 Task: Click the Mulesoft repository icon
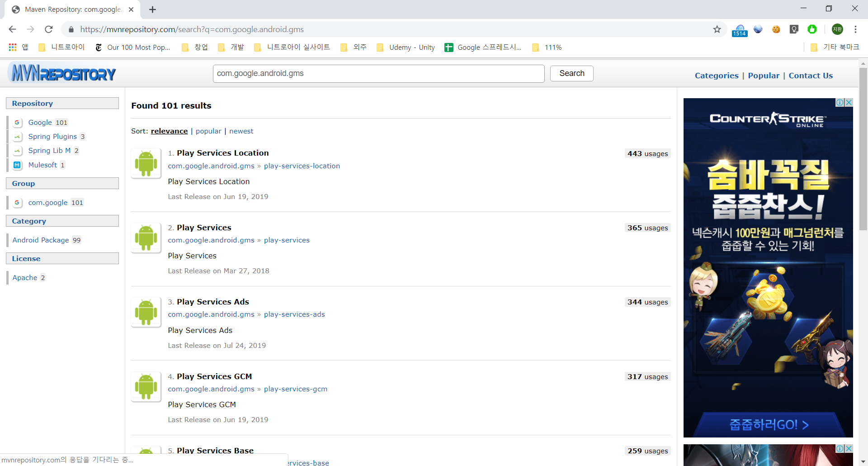17,165
